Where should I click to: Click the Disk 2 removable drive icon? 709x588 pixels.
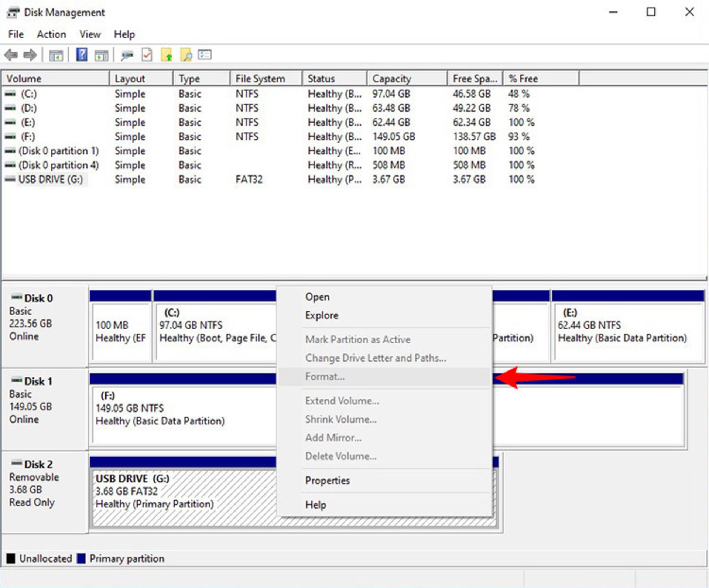[16, 464]
